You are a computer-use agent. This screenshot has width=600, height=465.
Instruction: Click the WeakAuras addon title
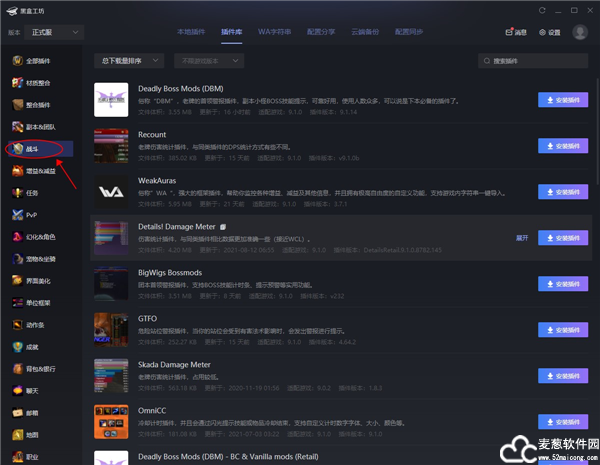(x=157, y=181)
